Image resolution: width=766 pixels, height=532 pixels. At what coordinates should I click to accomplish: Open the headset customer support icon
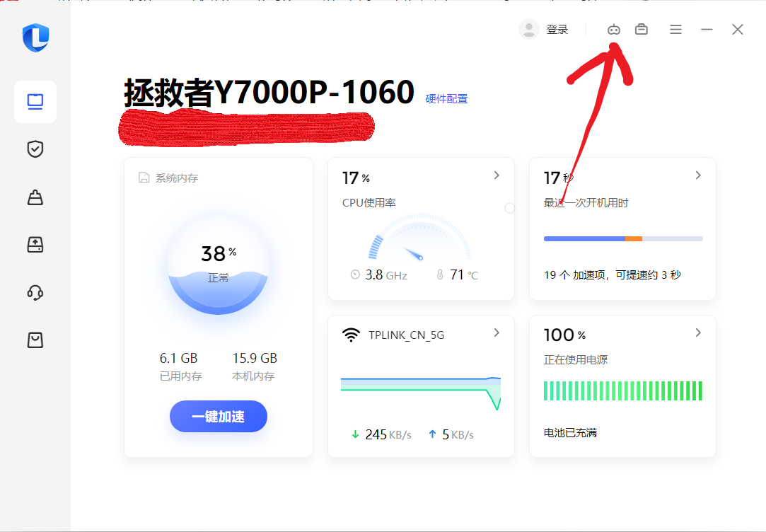tap(35, 293)
